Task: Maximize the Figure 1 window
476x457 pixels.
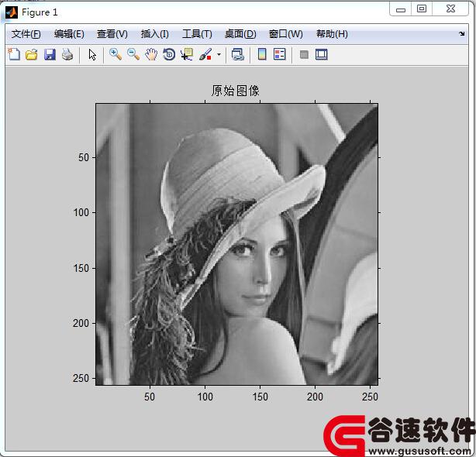Action: [422, 9]
